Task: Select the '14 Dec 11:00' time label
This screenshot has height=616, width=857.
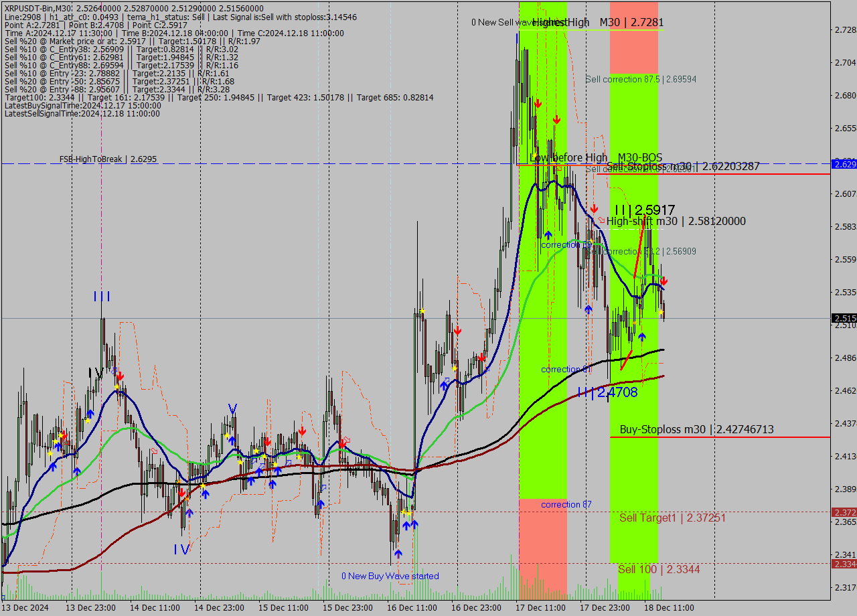Action: 155,608
